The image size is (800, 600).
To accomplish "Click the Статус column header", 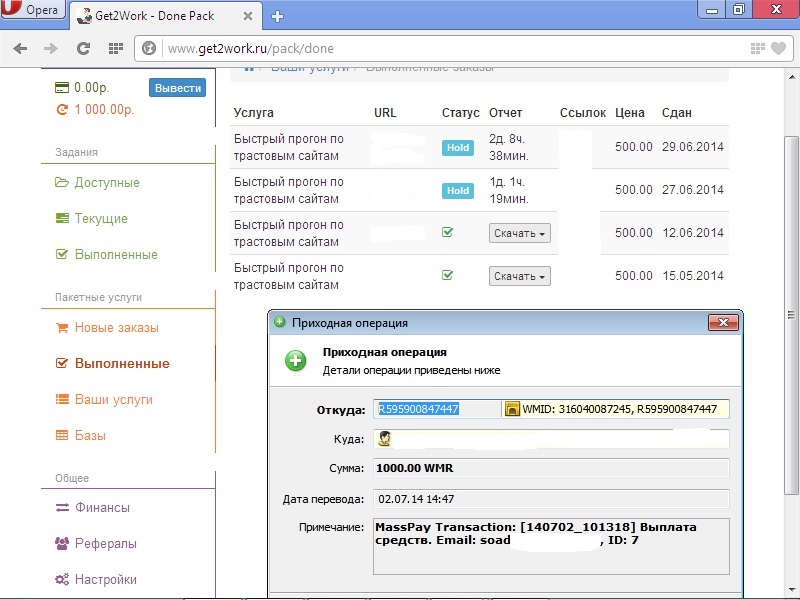I will [460, 113].
